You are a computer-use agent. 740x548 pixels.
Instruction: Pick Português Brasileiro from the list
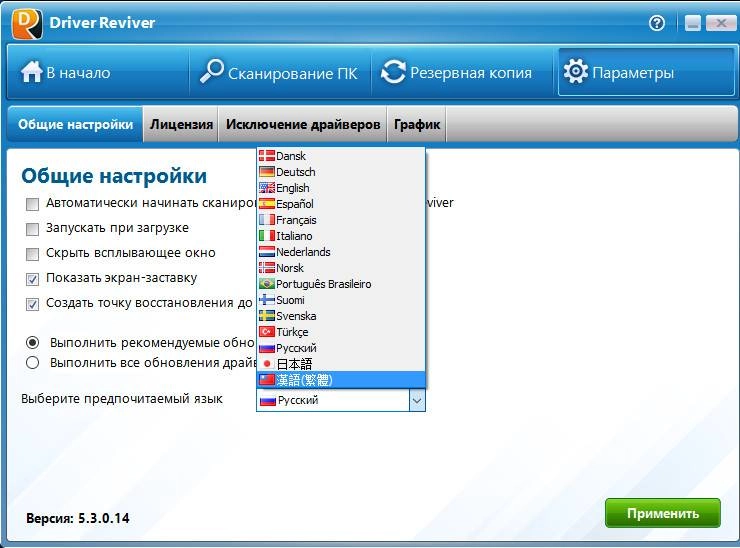pyautogui.click(x=341, y=284)
